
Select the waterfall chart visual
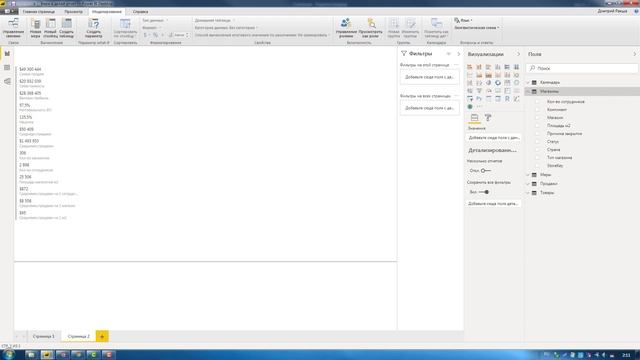(470, 83)
